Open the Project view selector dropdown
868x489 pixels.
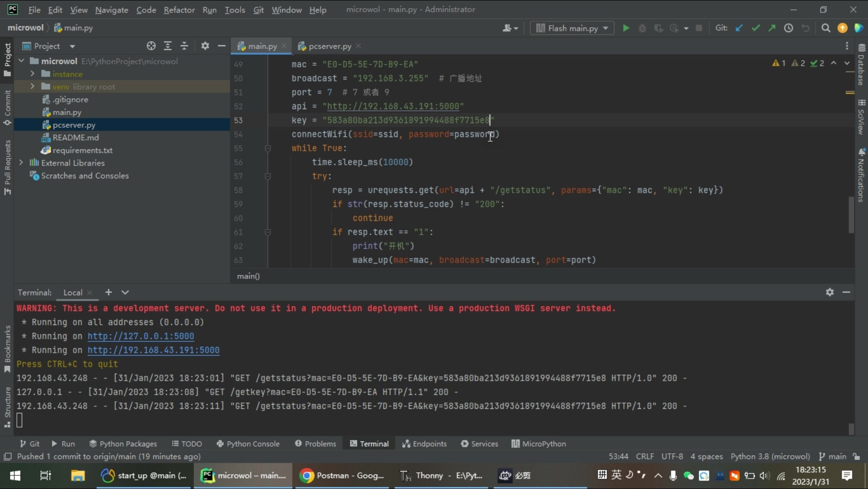pyautogui.click(x=72, y=46)
